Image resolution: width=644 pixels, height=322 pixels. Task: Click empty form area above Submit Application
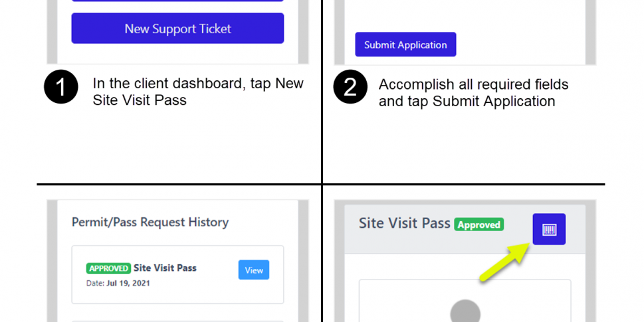point(465,13)
